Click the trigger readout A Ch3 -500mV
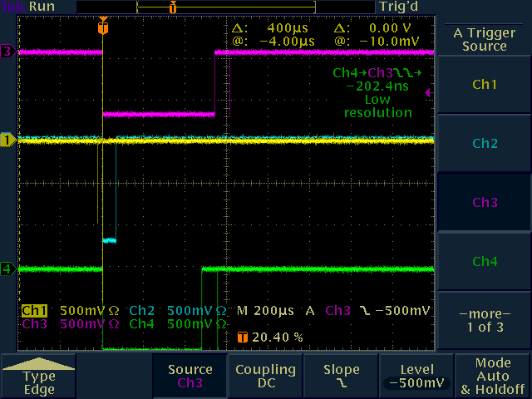This screenshot has width=532, height=399. 367,311
